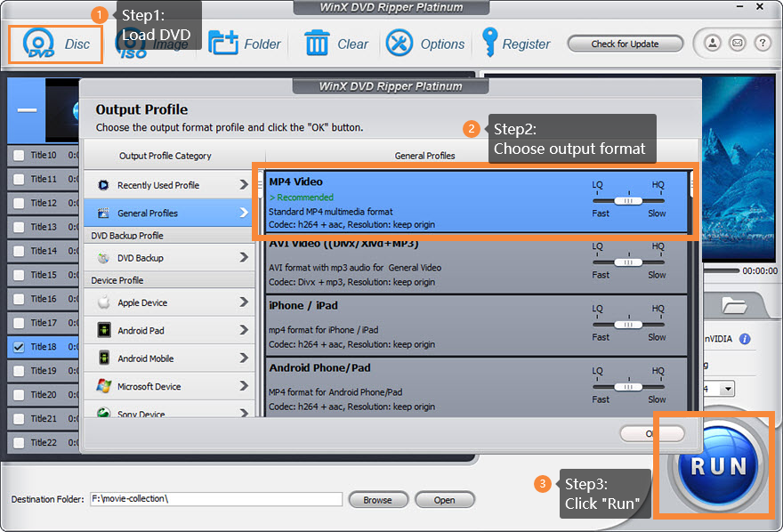Expand the Android Mobile profile category
783x532 pixels.
click(x=170, y=359)
